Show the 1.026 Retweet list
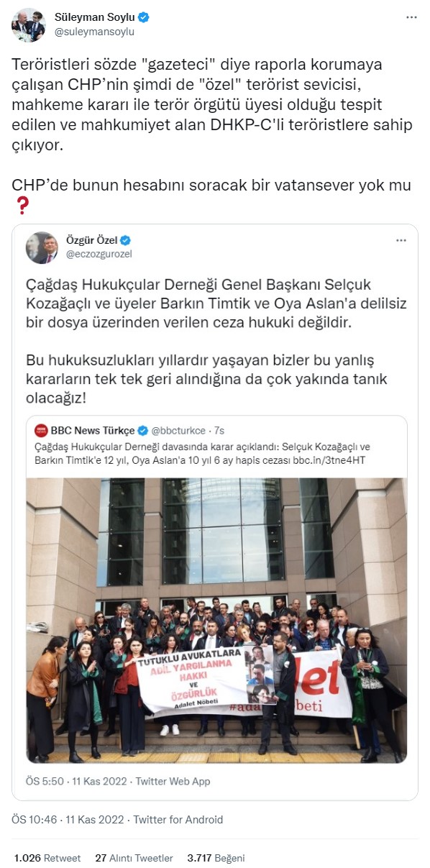 (47, 858)
